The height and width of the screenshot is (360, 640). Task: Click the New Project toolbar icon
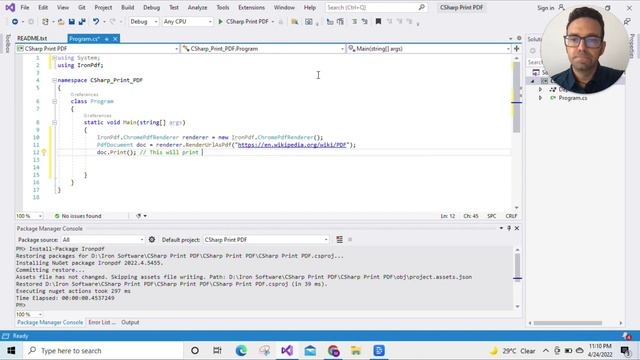pos(45,22)
